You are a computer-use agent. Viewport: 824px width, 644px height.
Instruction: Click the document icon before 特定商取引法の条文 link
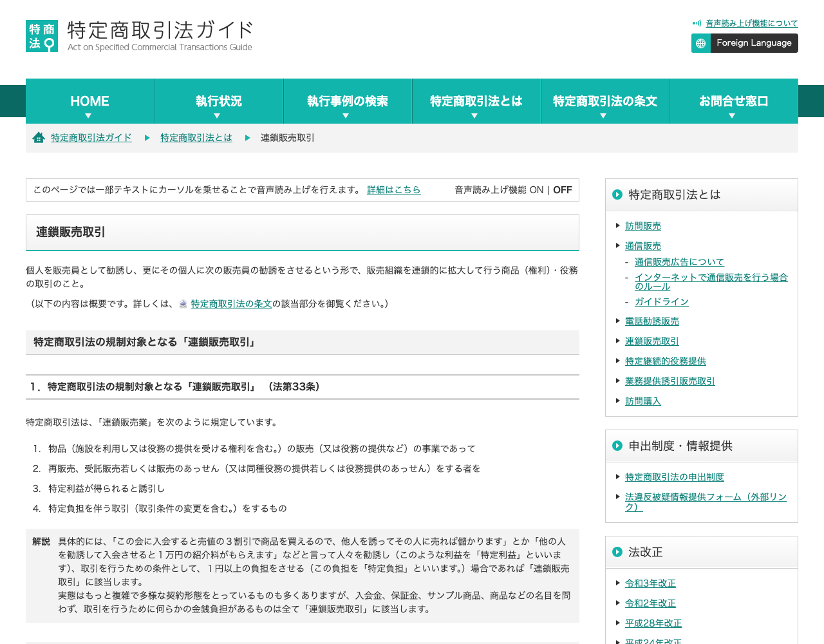tap(183, 304)
